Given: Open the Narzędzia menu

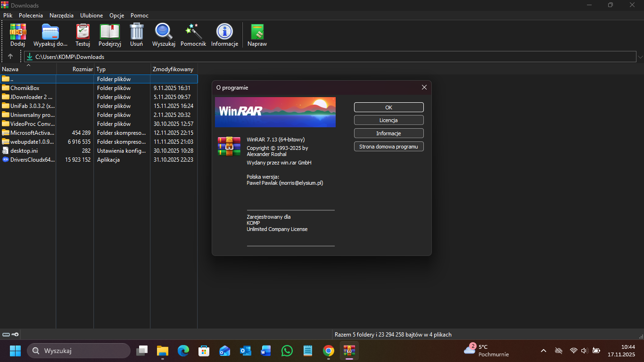Looking at the screenshot, I should coord(61,16).
